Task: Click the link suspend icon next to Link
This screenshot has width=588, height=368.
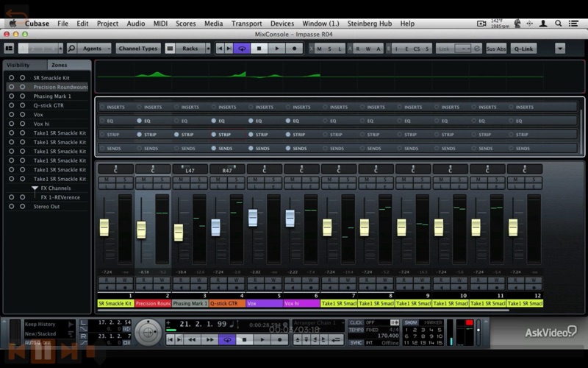Action: pos(476,49)
